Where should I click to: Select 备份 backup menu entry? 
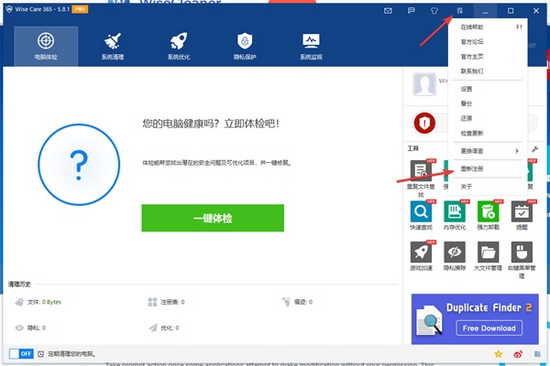(488, 104)
